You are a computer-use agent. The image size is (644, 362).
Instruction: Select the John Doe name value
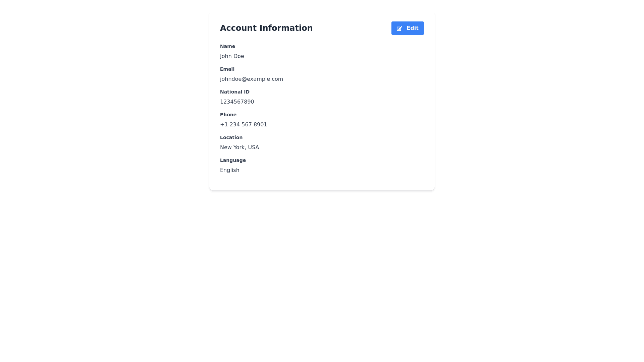point(232,56)
